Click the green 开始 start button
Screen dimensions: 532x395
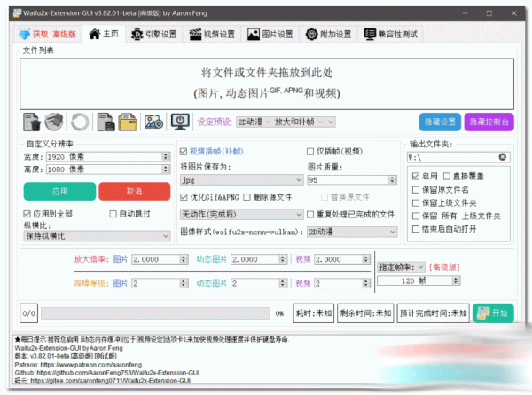coord(493,312)
